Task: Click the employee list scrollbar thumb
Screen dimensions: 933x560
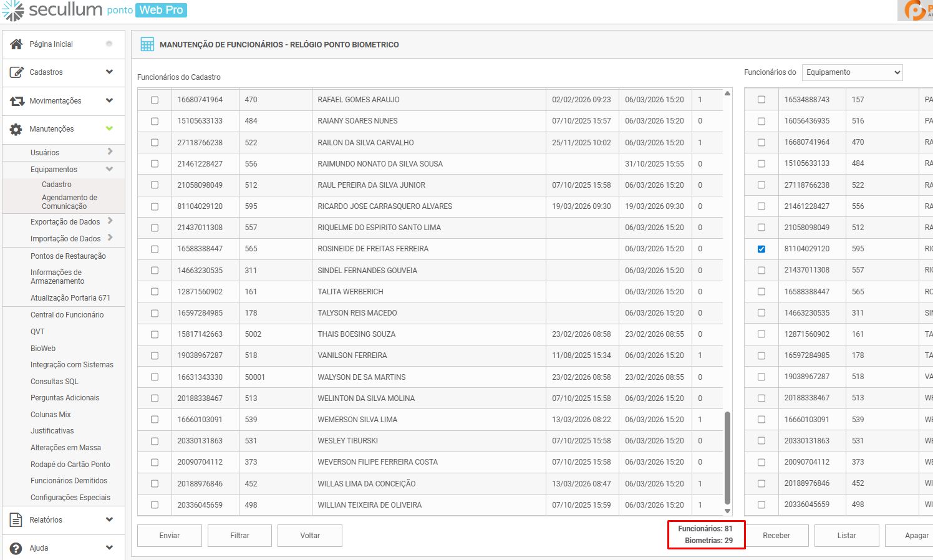Action: (727, 457)
